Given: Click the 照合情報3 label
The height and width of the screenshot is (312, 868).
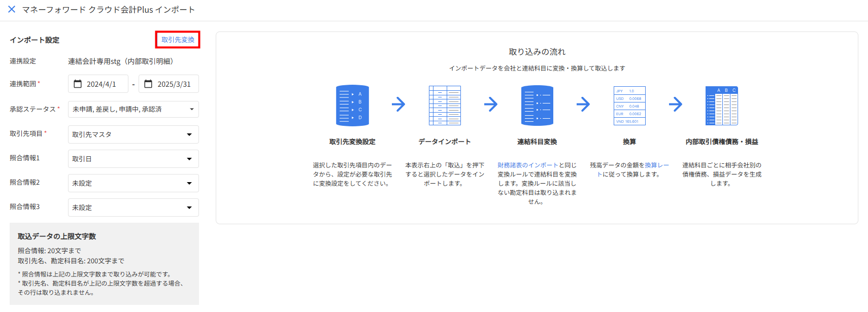Looking at the screenshot, I should click(24, 206).
